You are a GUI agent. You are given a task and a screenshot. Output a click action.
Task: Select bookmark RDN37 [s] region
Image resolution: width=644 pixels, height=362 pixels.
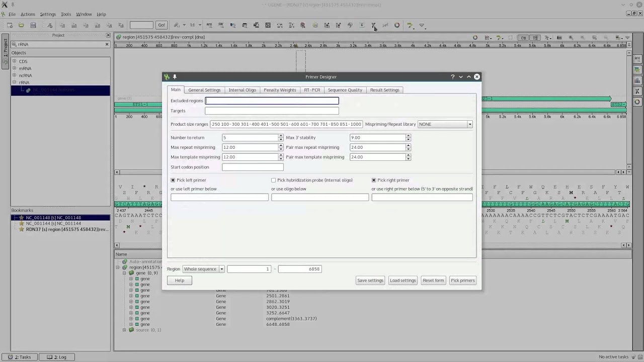click(x=67, y=229)
